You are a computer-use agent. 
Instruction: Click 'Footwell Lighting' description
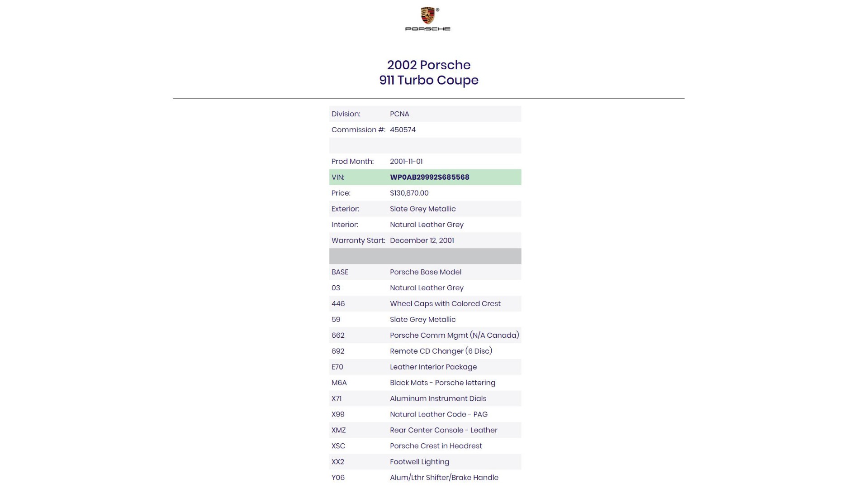[420, 462]
